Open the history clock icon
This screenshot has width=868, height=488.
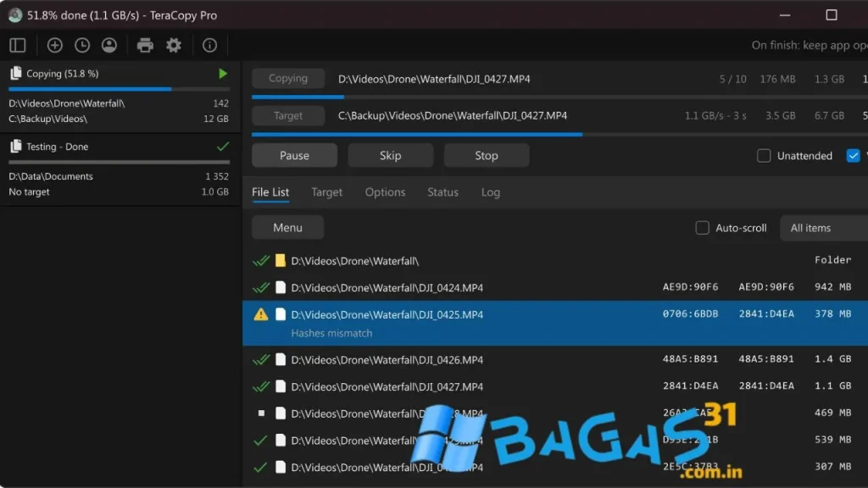(x=82, y=46)
